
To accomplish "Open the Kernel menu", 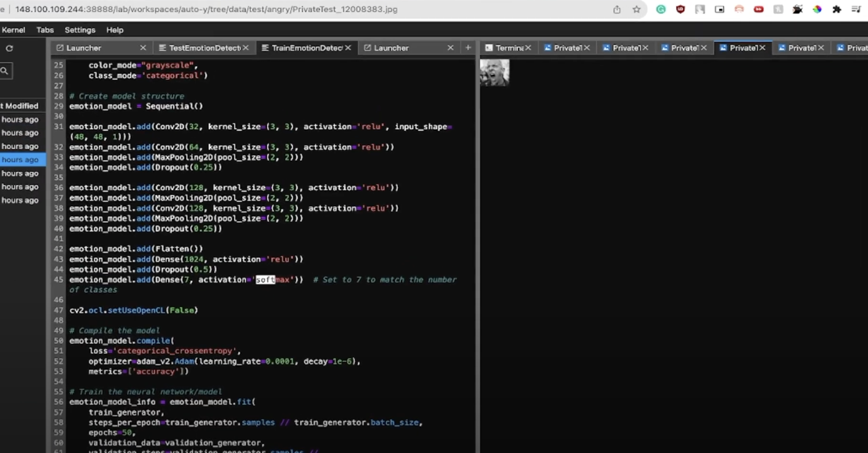I will (14, 30).
